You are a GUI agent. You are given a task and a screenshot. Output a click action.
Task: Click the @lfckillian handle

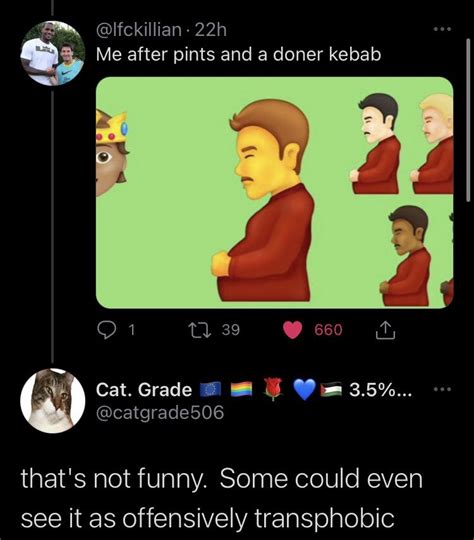point(139,30)
